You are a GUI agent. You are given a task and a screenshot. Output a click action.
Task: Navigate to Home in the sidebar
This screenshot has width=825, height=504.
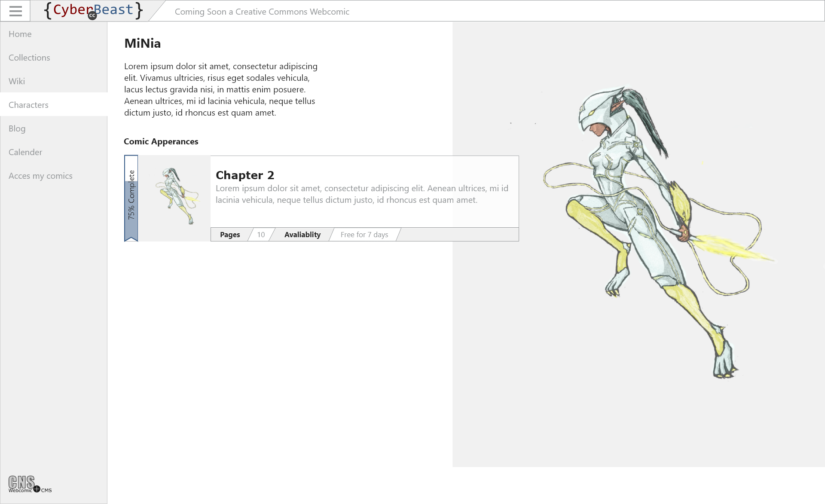tap(20, 34)
